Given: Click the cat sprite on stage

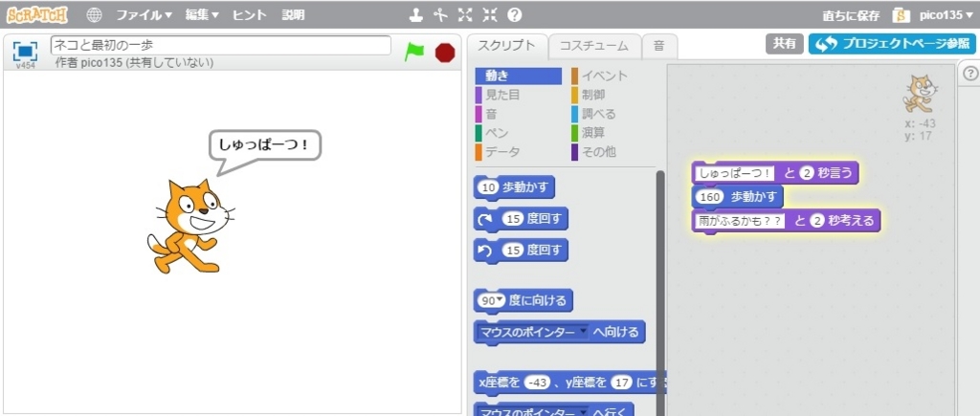Looking at the screenshot, I should point(190,226).
